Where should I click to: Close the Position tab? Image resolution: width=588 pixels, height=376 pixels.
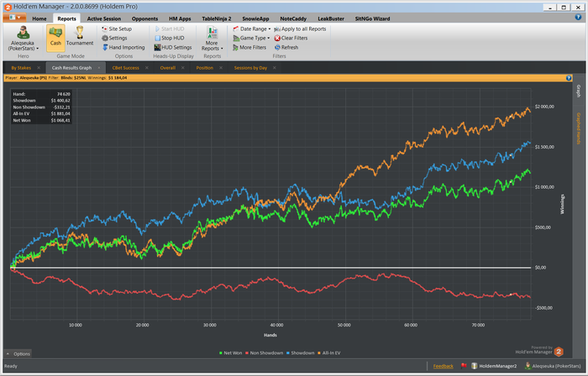[221, 68]
